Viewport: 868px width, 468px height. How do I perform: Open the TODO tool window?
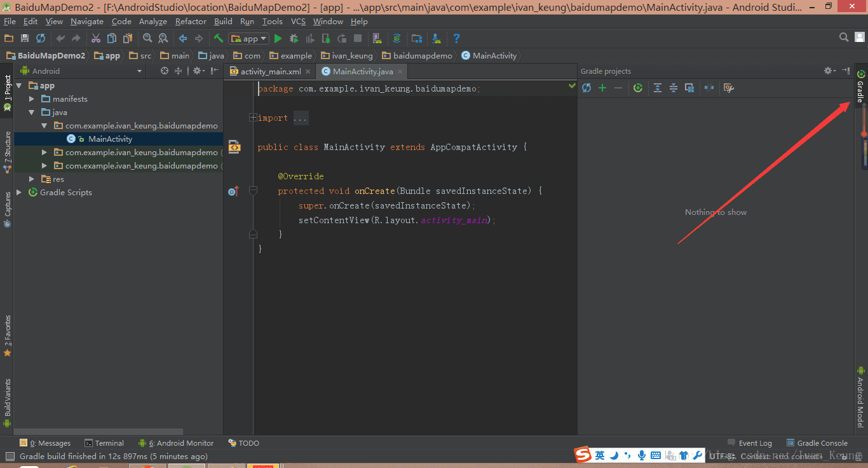pos(243,443)
